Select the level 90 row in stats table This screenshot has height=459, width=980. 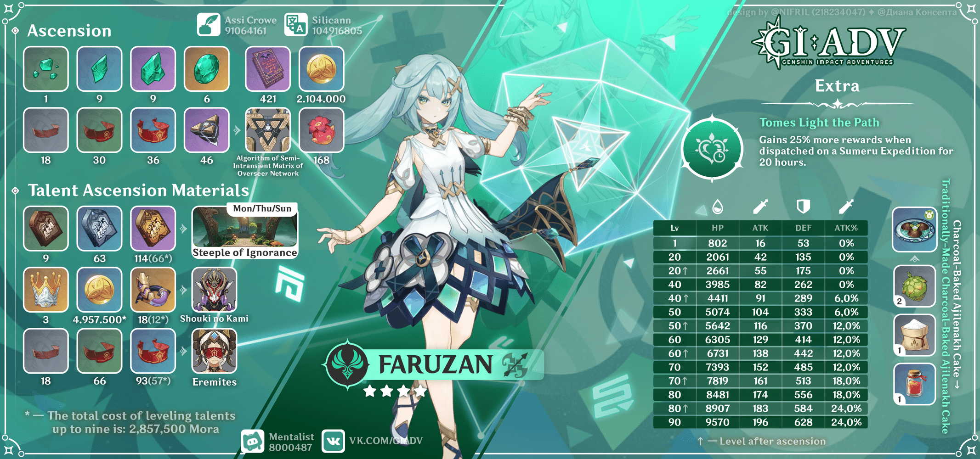coord(760,422)
